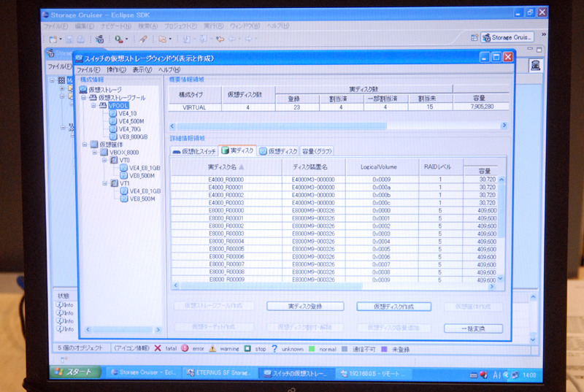Click the first Info status icon

(60, 305)
